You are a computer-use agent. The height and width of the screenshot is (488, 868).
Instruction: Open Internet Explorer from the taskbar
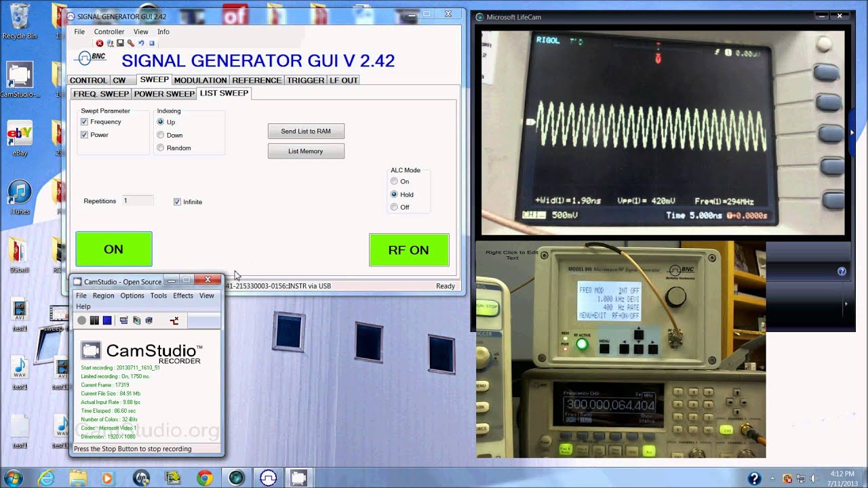tap(47, 478)
